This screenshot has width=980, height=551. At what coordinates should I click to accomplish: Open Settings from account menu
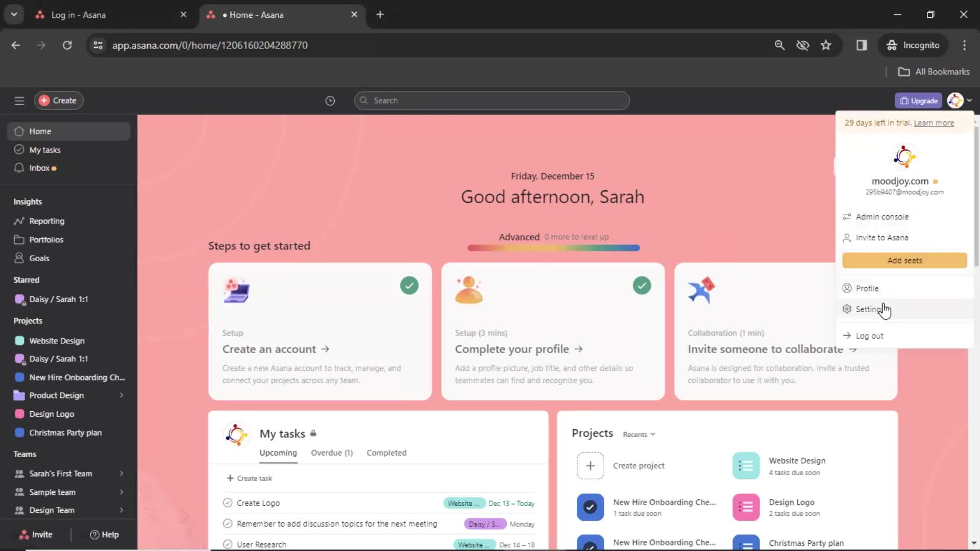pyautogui.click(x=904, y=309)
